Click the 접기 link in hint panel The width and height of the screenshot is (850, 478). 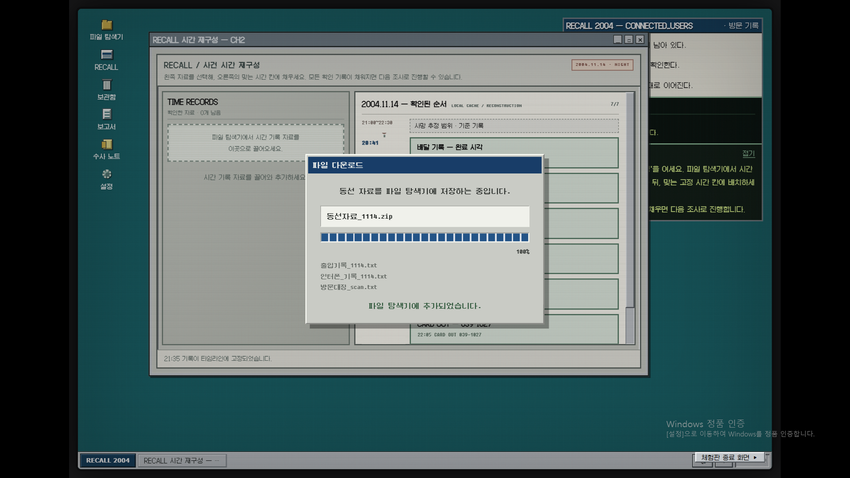748,153
